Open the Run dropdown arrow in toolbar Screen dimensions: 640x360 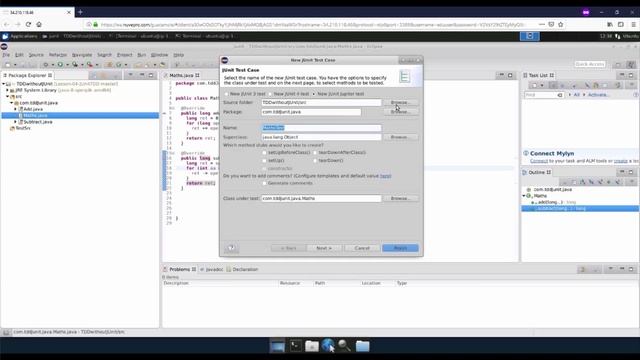67,64
